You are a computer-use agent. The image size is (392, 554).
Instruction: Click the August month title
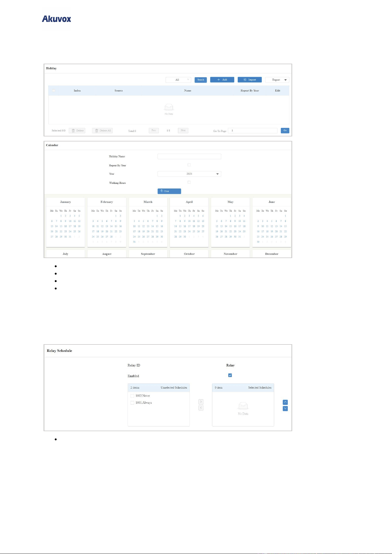(107, 254)
